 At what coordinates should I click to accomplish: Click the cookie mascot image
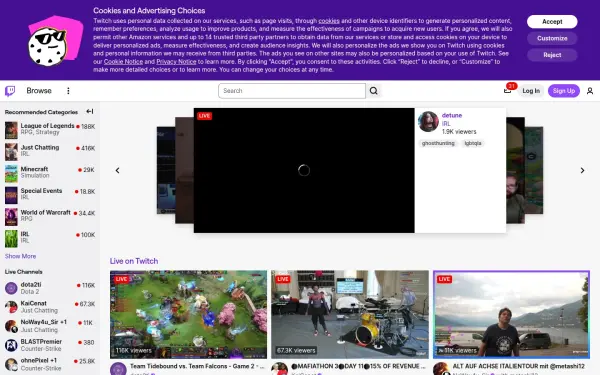pyautogui.click(x=55, y=41)
